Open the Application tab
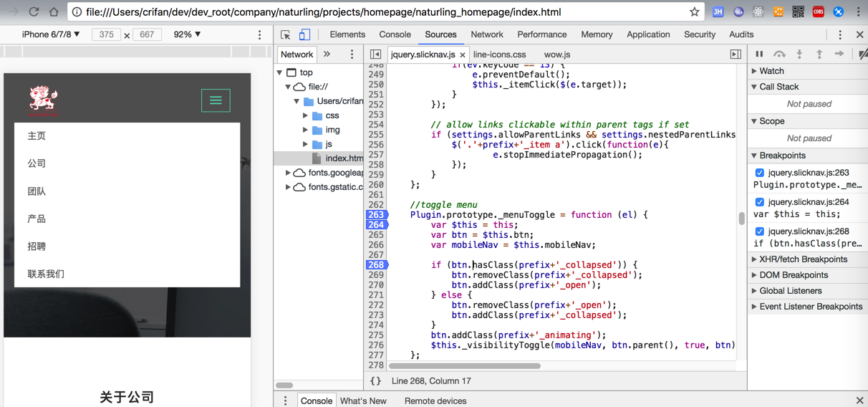The width and height of the screenshot is (868, 407). pyautogui.click(x=648, y=34)
